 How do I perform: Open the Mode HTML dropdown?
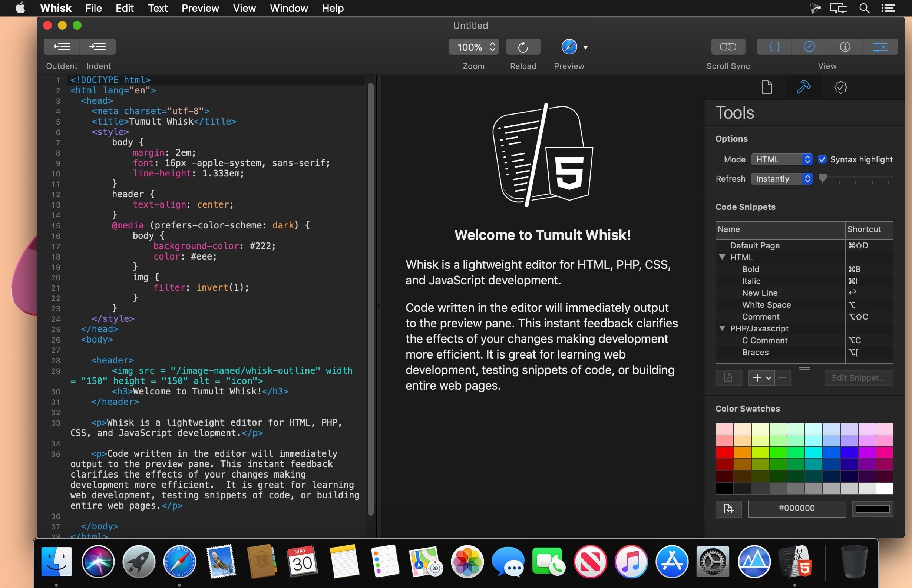coord(782,159)
